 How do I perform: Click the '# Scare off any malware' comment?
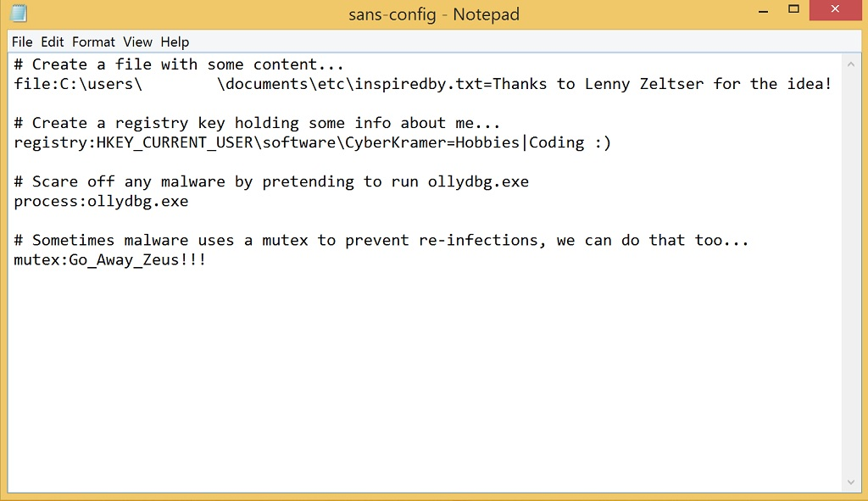coord(271,181)
